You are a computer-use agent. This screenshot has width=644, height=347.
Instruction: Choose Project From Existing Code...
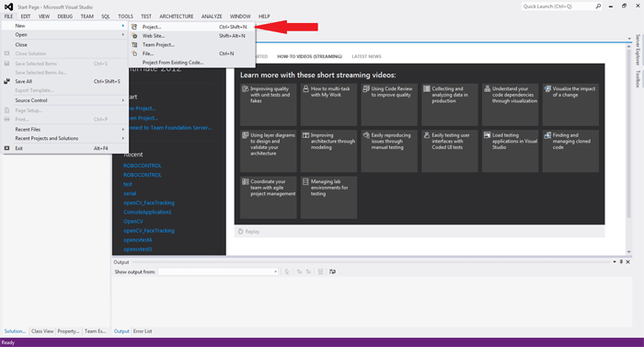[x=191, y=63]
